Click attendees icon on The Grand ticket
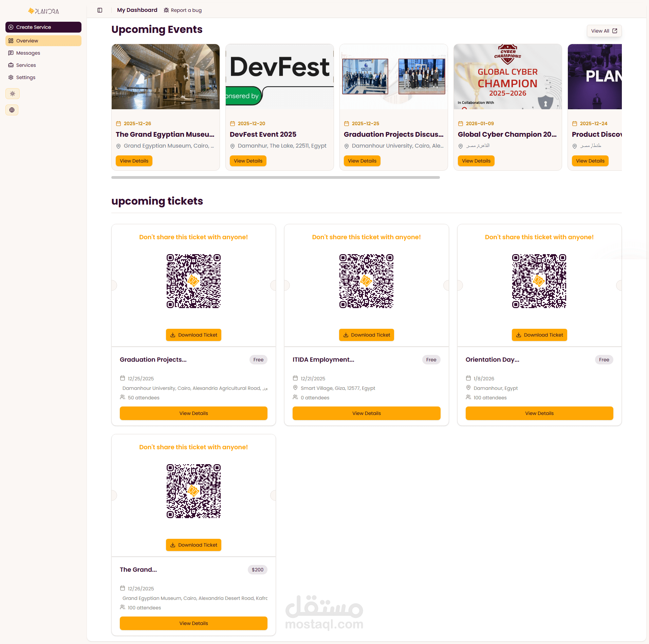 pos(123,607)
